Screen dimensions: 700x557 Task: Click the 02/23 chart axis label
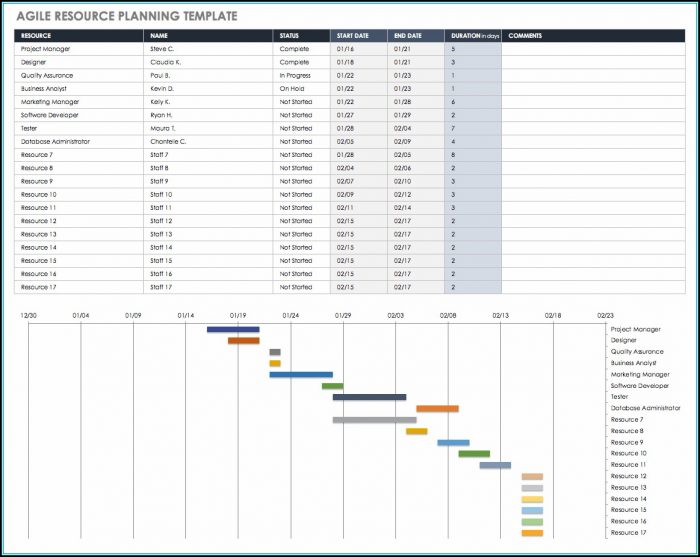point(605,316)
